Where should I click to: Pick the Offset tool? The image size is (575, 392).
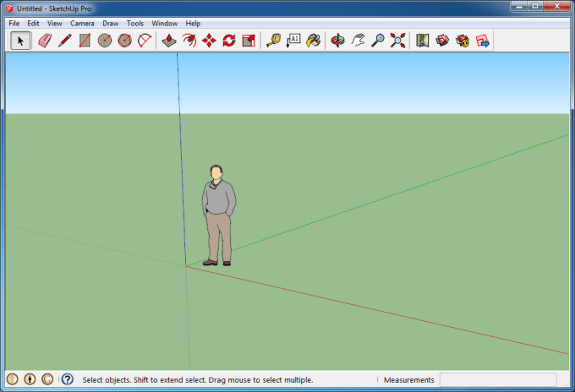pos(189,41)
